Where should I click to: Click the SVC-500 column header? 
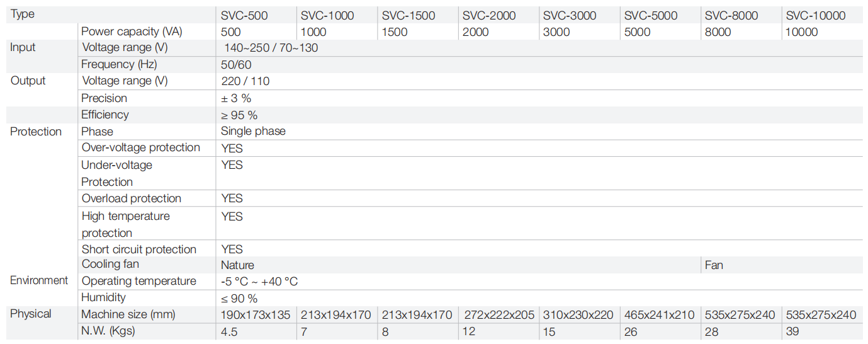coord(244,15)
